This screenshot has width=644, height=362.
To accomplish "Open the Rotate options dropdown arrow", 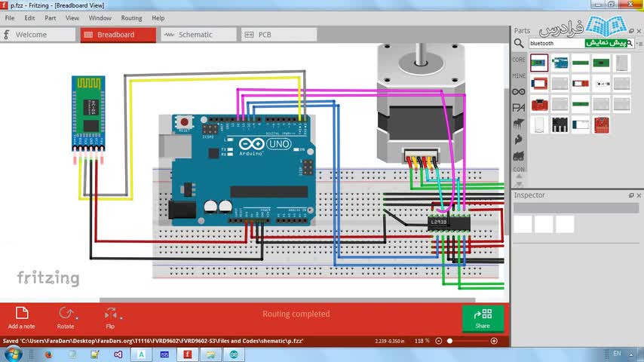I will pos(77,318).
